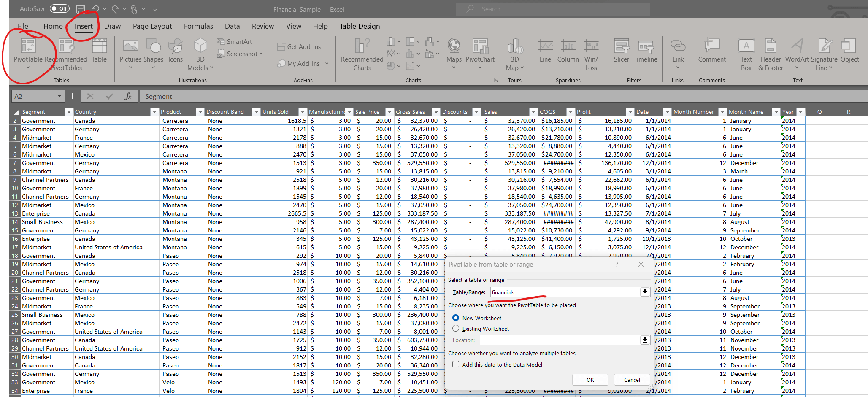Open the Year column filter dropdown

point(800,112)
